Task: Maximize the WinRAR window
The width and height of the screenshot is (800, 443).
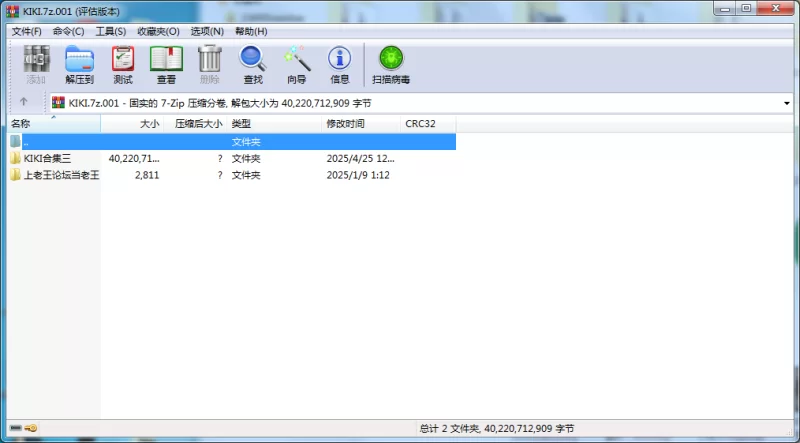Action: pos(746,9)
